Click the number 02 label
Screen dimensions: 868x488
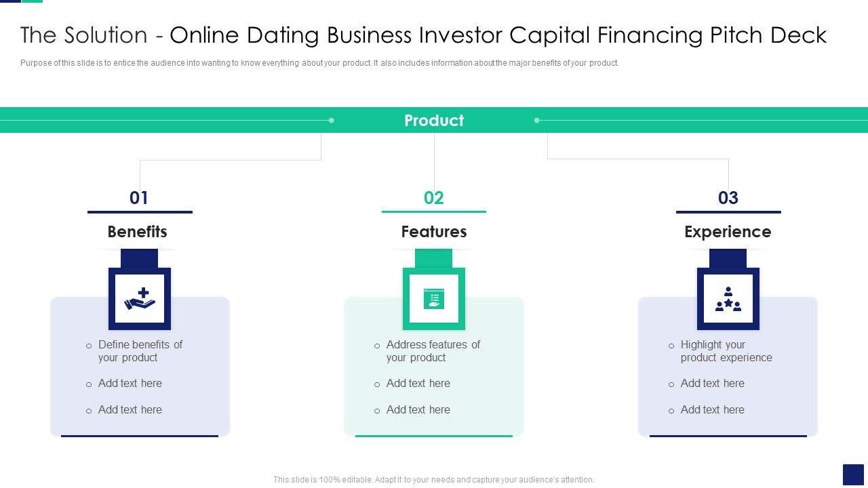pos(434,198)
